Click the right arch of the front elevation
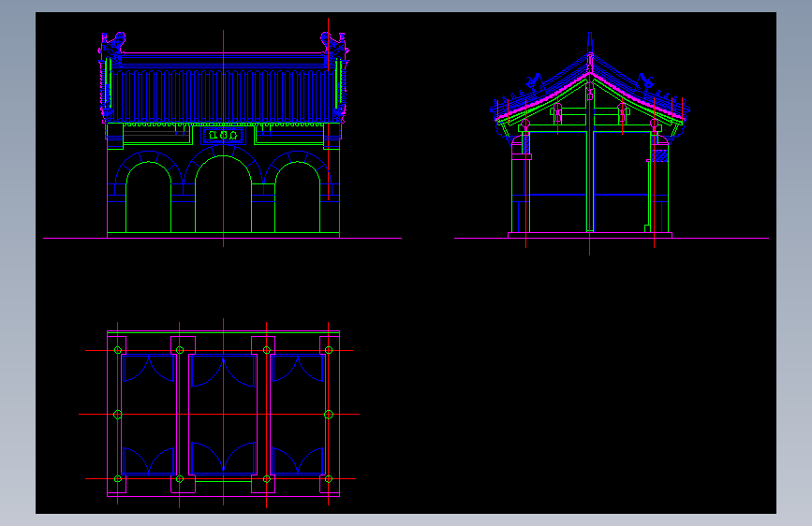The width and height of the screenshot is (812, 526). [x=297, y=197]
